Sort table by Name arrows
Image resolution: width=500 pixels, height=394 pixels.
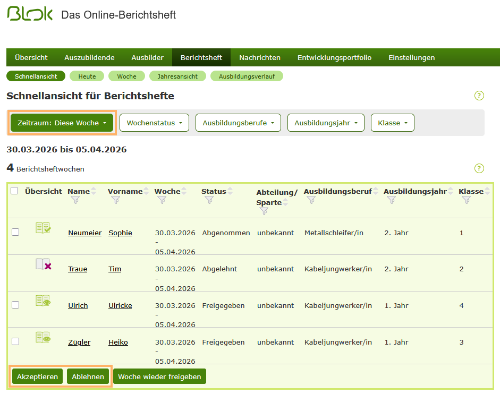94,191
